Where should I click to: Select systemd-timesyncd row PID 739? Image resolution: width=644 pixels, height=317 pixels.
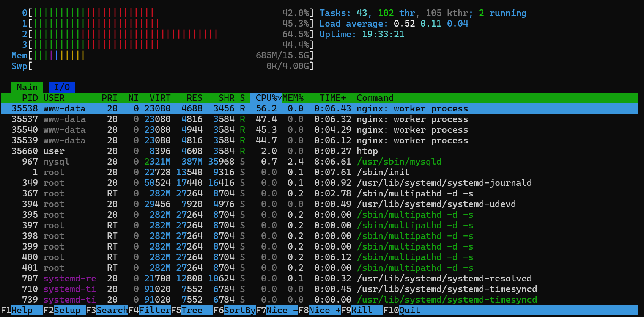tap(320, 300)
